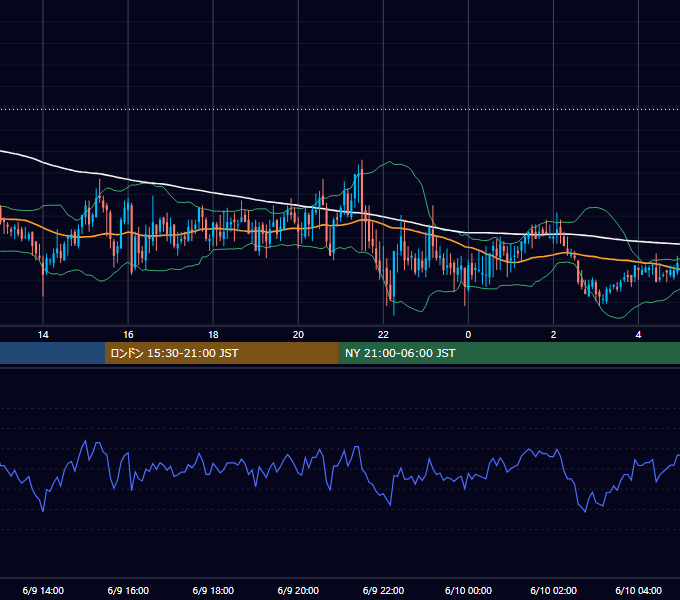Click the 6/10 02:00 date label

click(x=553, y=590)
